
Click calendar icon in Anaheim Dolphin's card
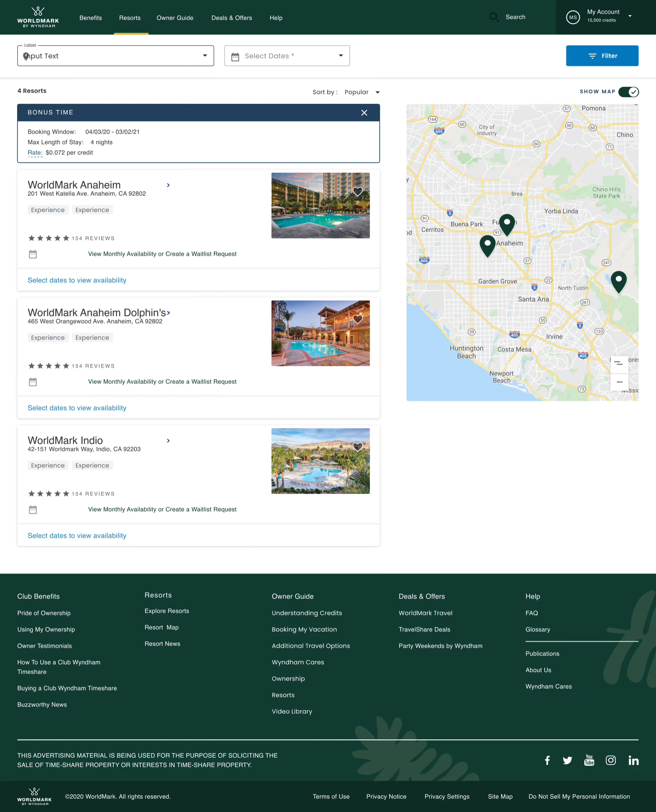point(33,382)
